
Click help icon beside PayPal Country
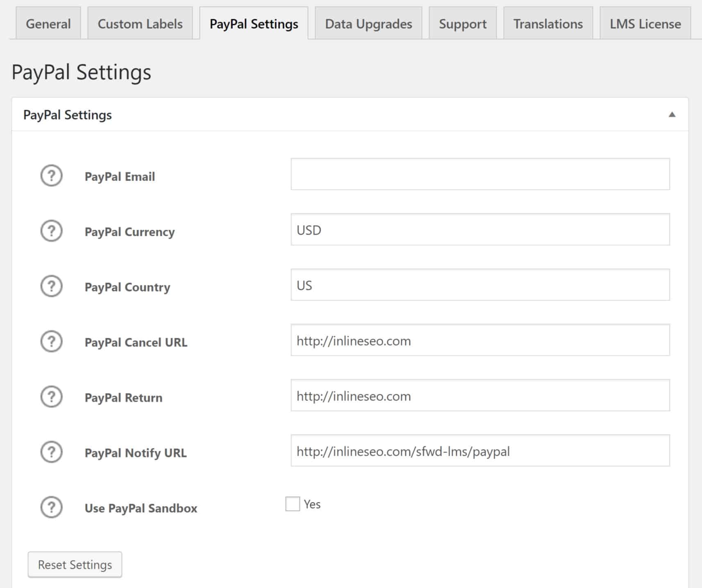click(x=51, y=286)
